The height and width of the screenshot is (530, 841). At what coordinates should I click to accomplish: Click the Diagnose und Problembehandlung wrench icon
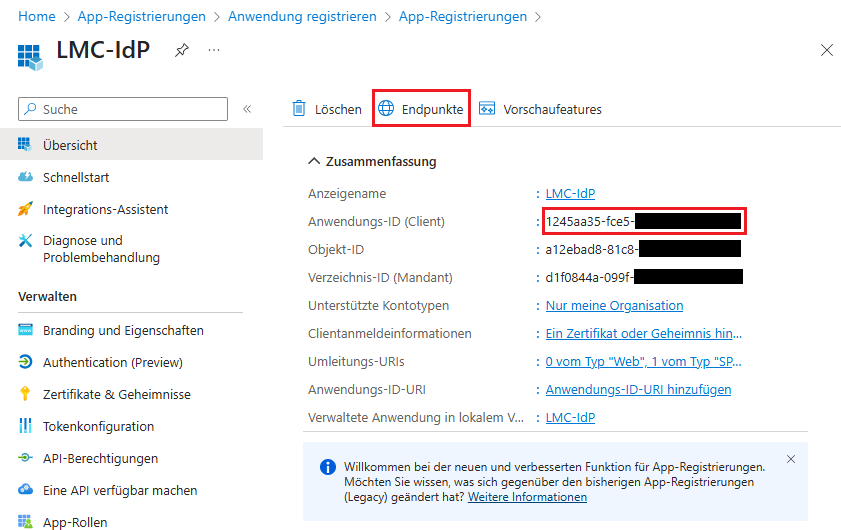(x=26, y=241)
